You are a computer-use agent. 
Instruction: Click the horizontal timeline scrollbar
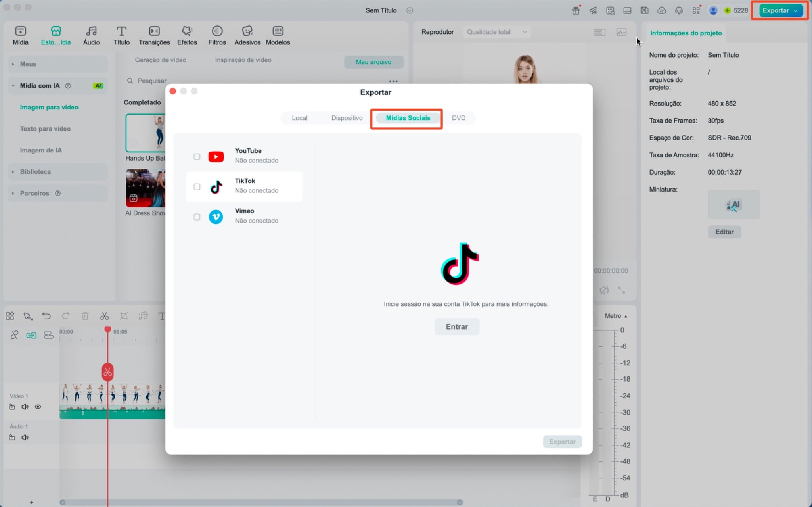point(261,502)
